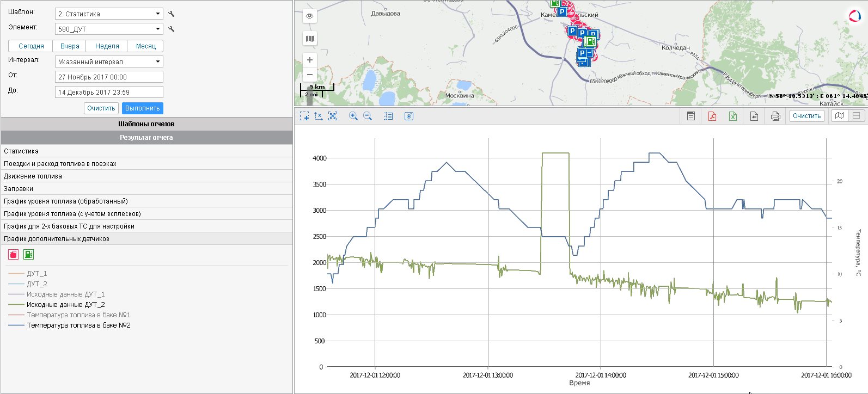Export the report to PDF
Screen dimensions: 868x394
pos(712,116)
